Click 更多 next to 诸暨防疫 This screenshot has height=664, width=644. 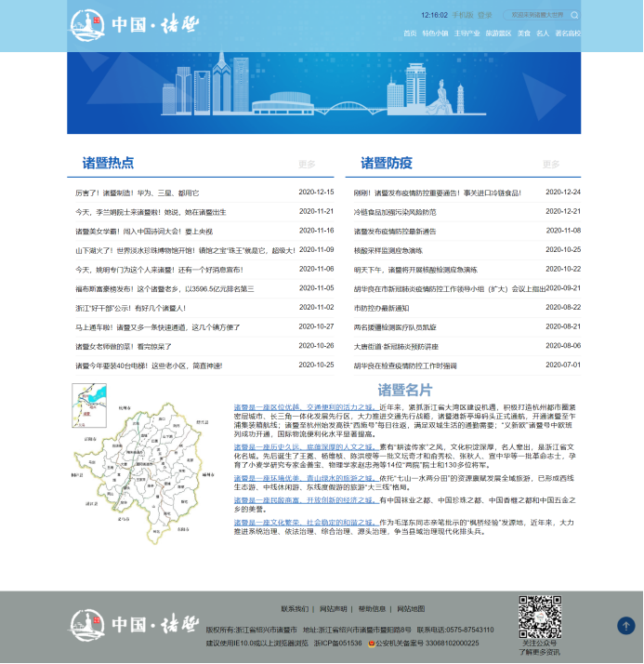551,165
